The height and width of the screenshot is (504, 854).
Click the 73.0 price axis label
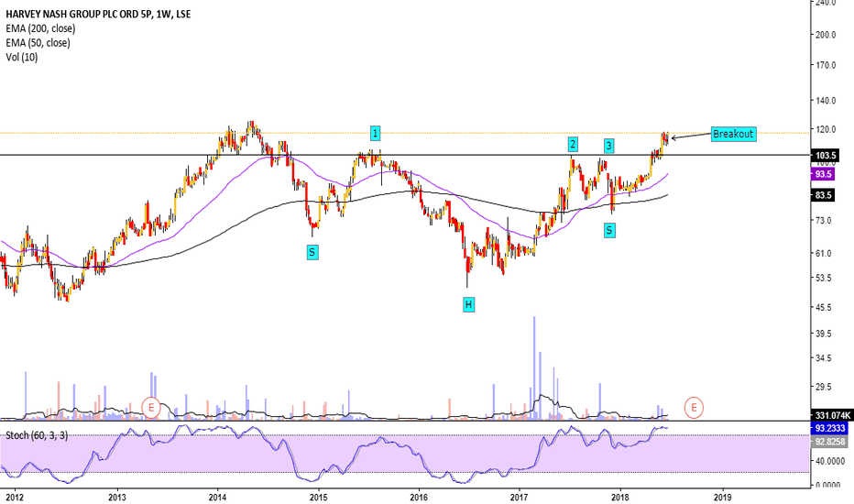pyautogui.click(x=823, y=220)
